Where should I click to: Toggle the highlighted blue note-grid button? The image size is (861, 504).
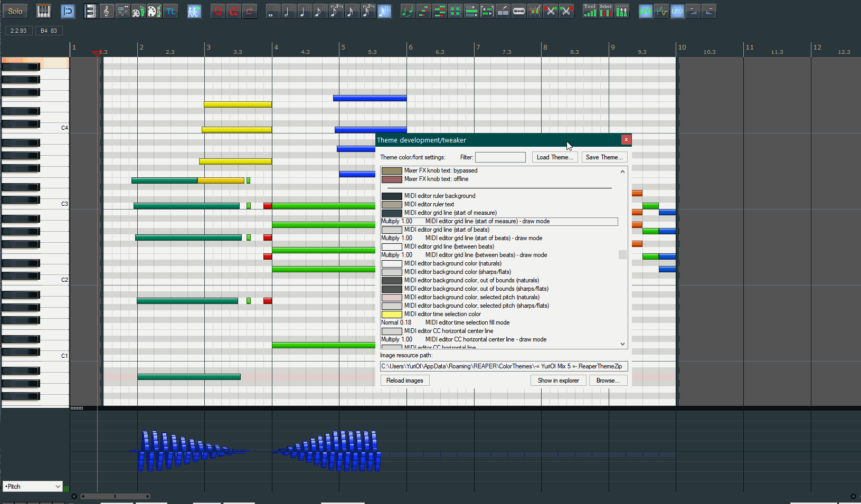click(x=385, y=11)
